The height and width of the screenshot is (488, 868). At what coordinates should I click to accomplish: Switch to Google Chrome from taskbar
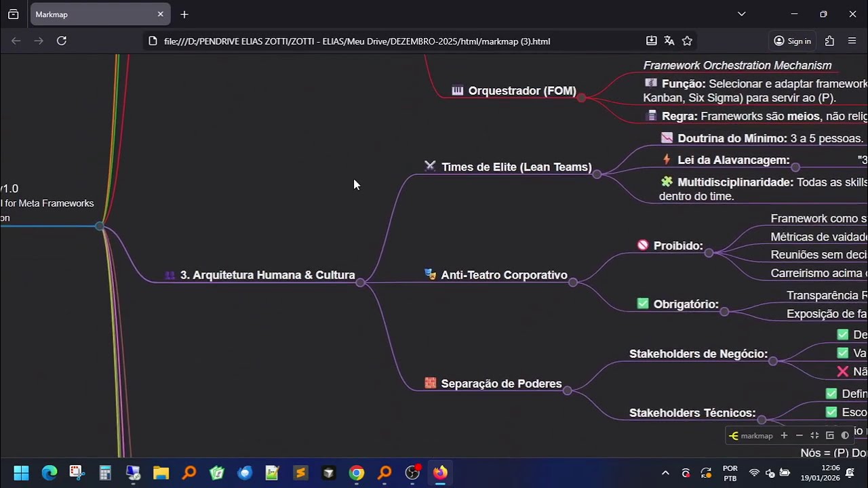point(357,473)
